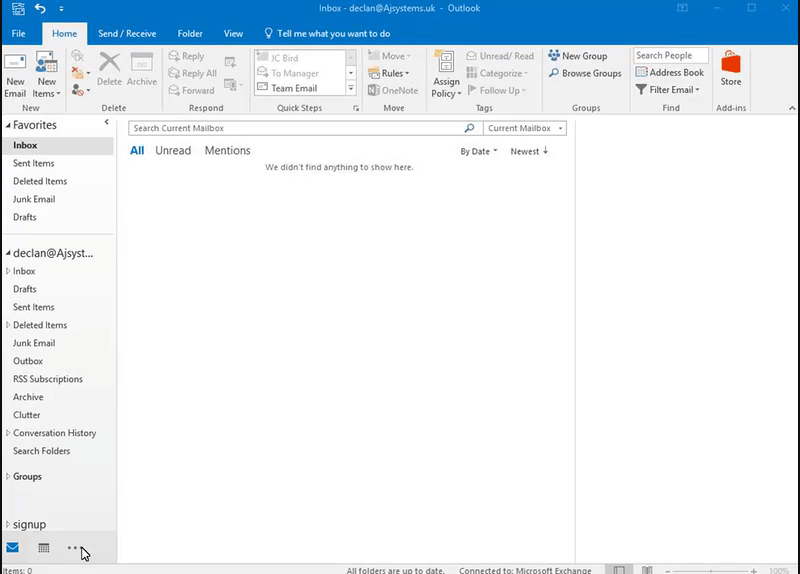Select the RSS Subscriptions folder

point(48,379)
